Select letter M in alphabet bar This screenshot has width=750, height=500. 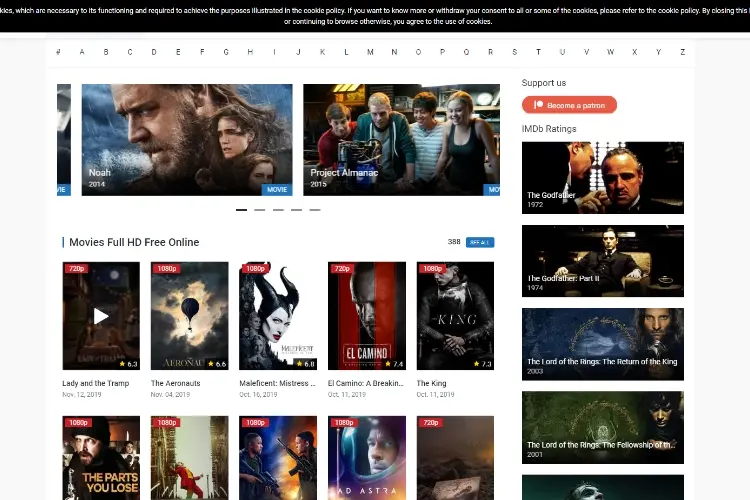point(370,52)
